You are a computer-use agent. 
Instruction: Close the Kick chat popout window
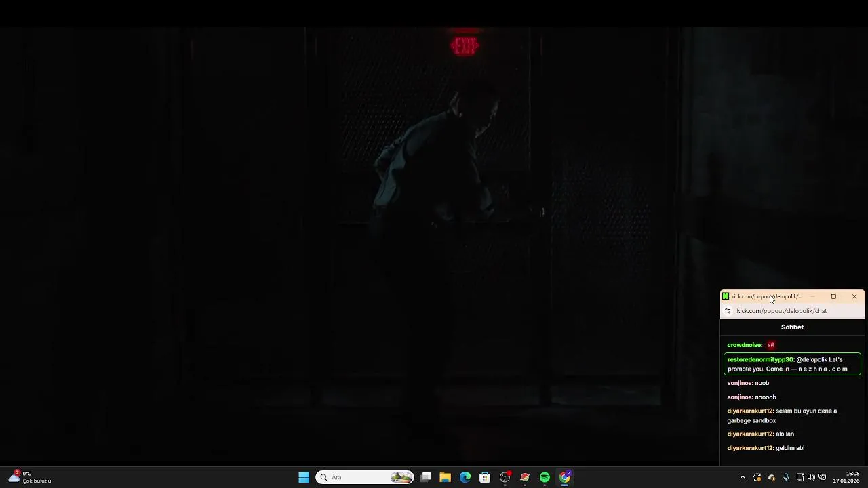click(854, 296)
